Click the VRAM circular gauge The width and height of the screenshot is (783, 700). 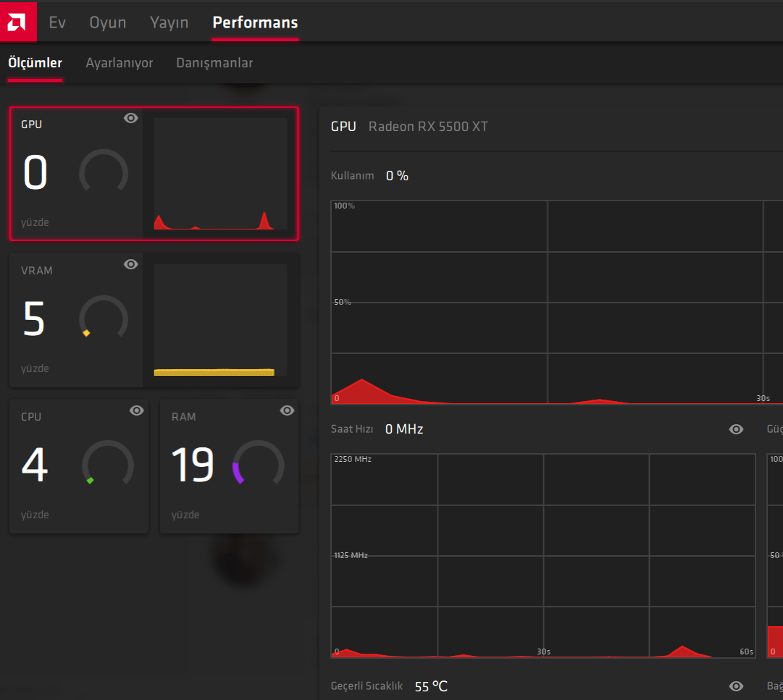pyautogui.click(x=104, y=317)
